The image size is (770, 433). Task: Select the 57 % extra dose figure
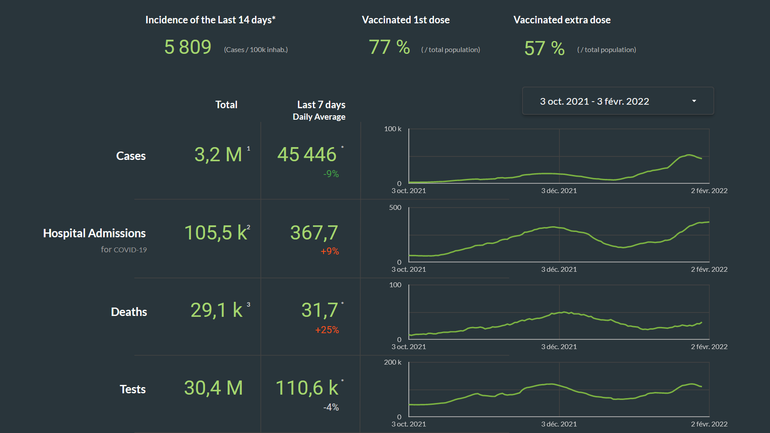point(543,47)
